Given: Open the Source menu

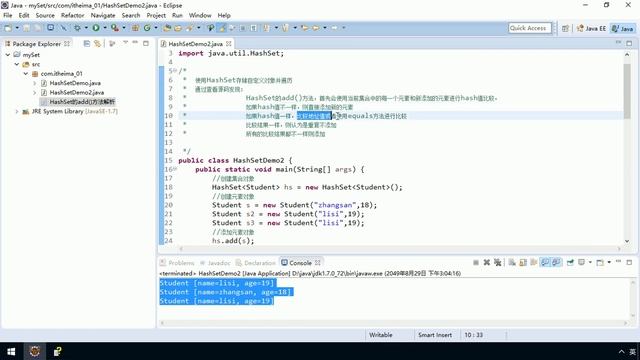Looking at the screenshot, I should (x=45, y=15).
